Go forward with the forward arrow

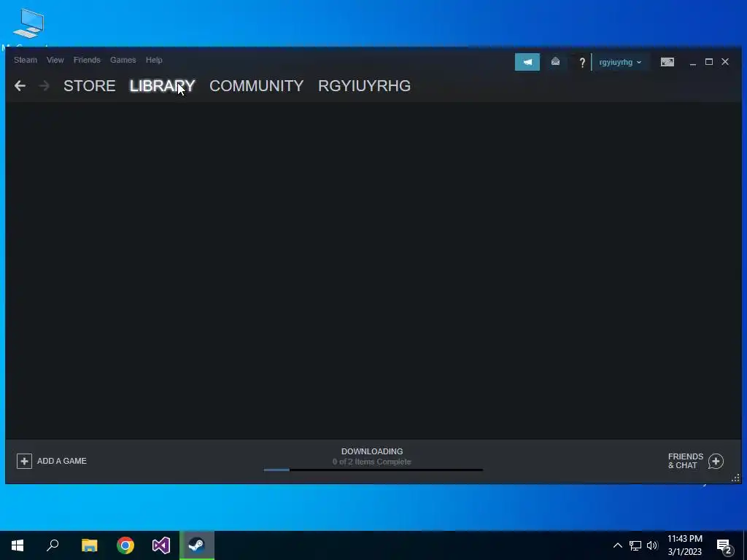tap(44, 86)
